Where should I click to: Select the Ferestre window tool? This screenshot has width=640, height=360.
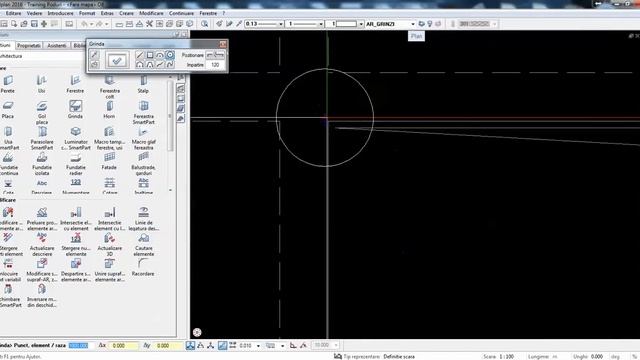(75, 84)
